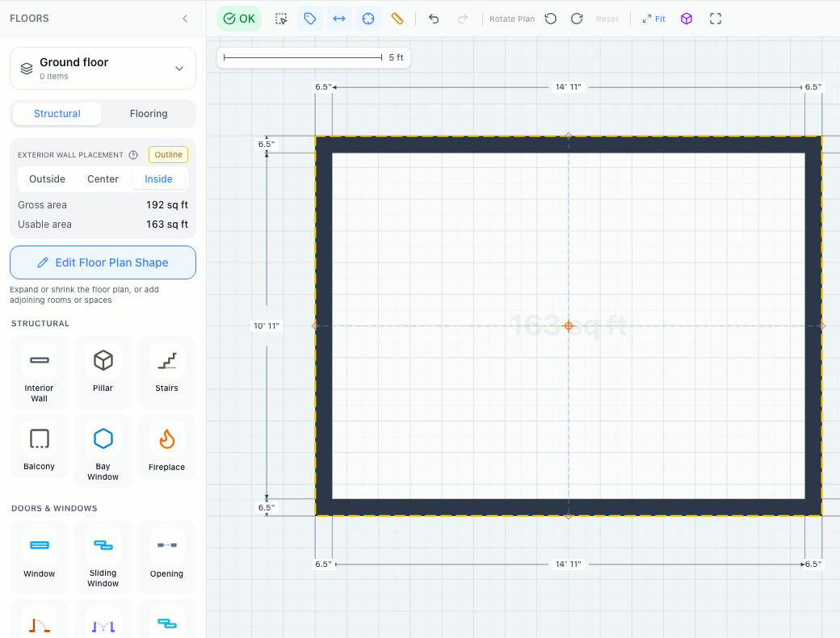Add an Interior Wall element
840x638 pixels.
(x=39, y=373)
